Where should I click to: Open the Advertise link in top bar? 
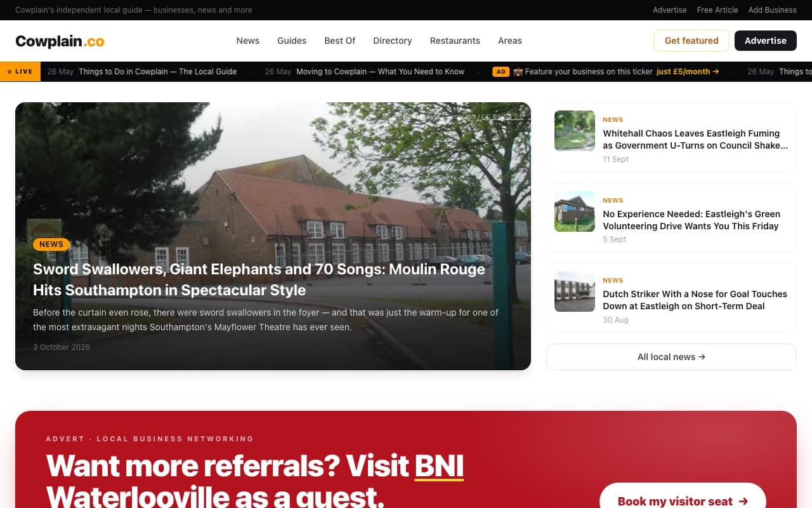click(670, 10)
